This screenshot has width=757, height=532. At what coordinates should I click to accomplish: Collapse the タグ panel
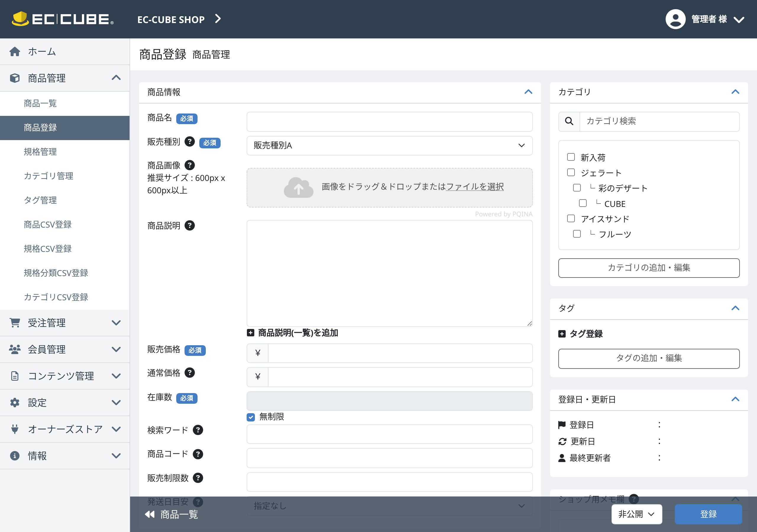[x=736, y=308]
